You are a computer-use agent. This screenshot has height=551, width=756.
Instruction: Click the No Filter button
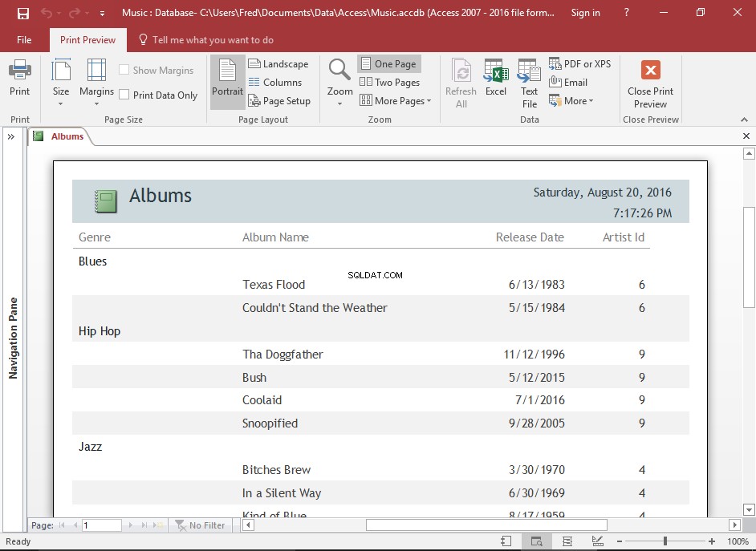200,525
